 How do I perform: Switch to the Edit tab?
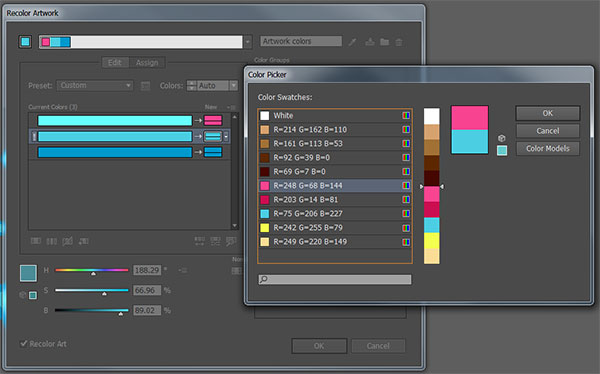pos(115,62)
